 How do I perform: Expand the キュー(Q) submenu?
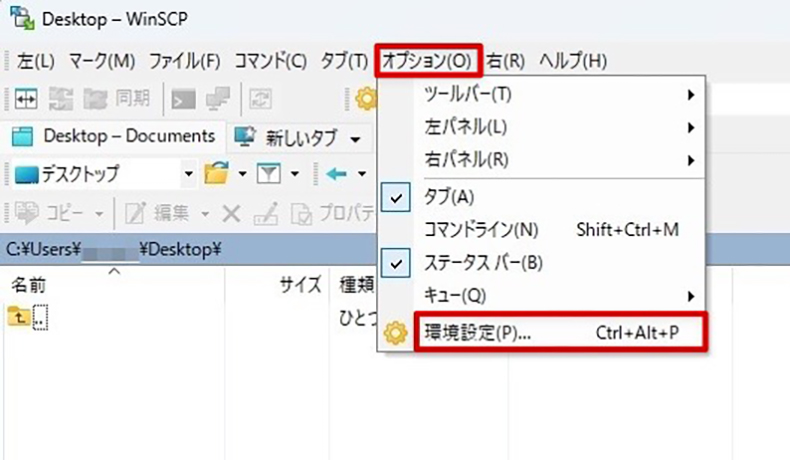point(541,295)
